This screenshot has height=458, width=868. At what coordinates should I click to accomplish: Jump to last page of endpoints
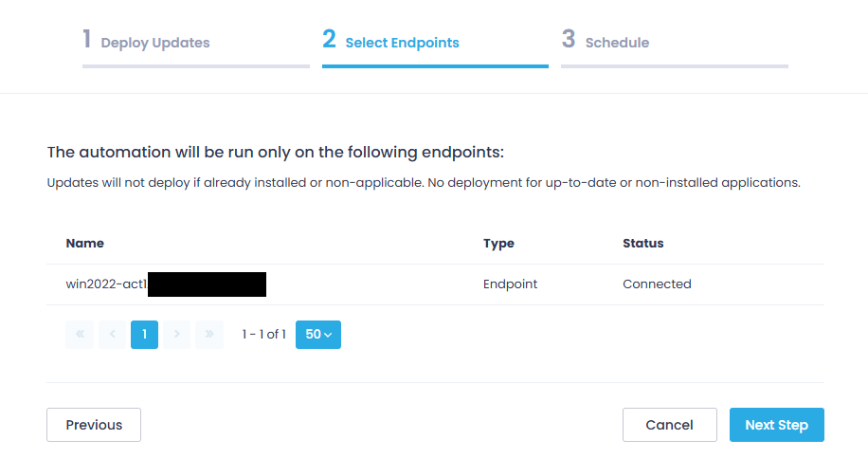click(x=209, y=334)
